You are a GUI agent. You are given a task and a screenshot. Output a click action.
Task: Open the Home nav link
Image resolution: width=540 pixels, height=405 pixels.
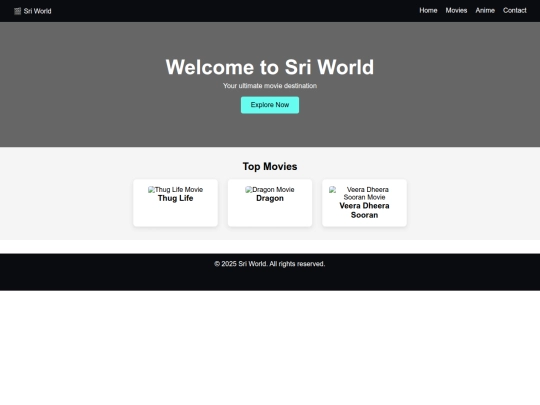(x=428, y=11)
